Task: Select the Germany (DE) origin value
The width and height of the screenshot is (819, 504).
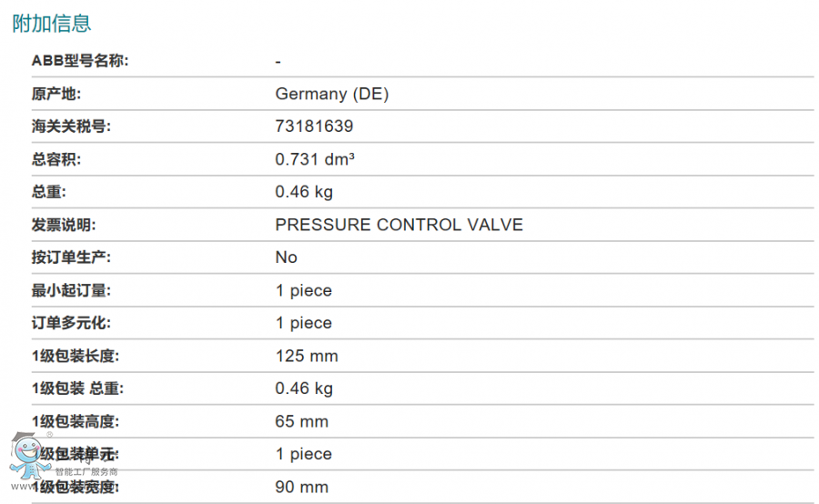Action: point(331,94)
